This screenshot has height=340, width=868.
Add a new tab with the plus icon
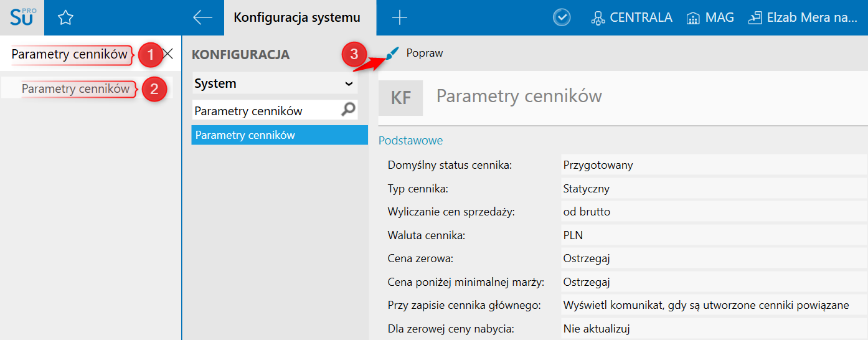[x=399, y=17]
